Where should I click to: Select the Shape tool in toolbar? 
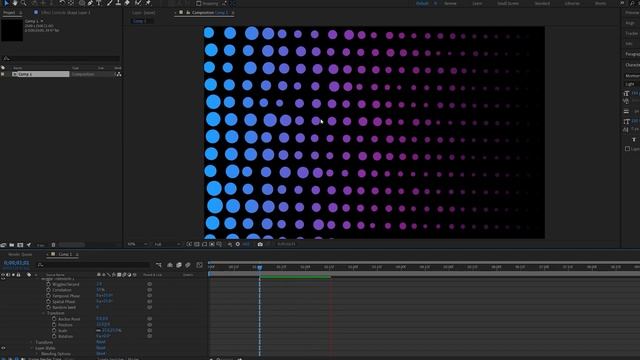tap(82, 3)
